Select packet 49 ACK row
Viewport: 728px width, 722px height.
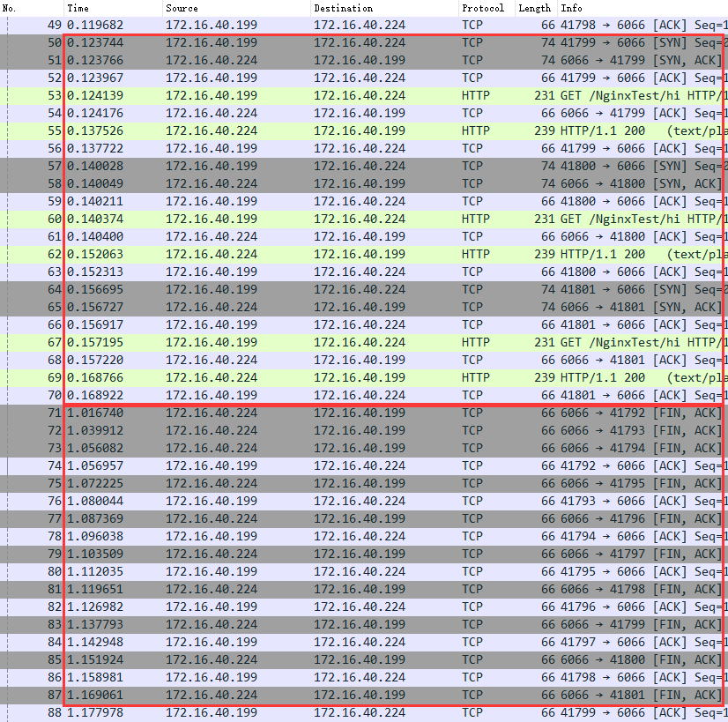364,25
